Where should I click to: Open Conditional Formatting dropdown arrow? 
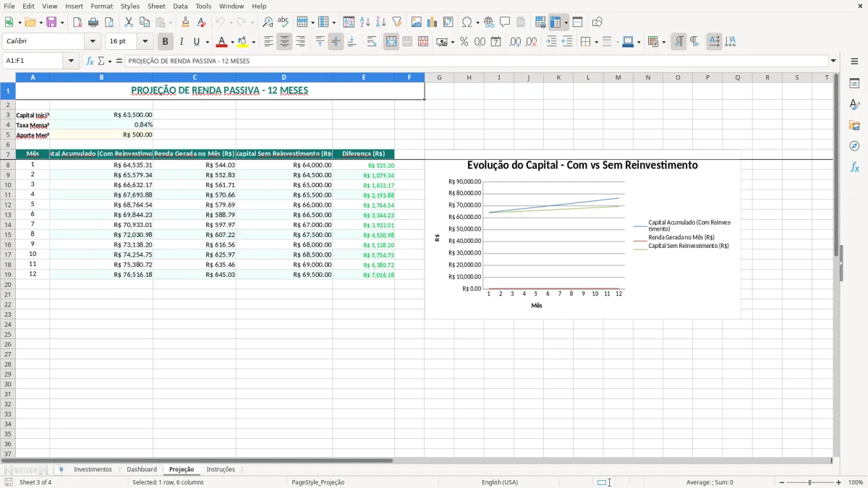(663, 42)
